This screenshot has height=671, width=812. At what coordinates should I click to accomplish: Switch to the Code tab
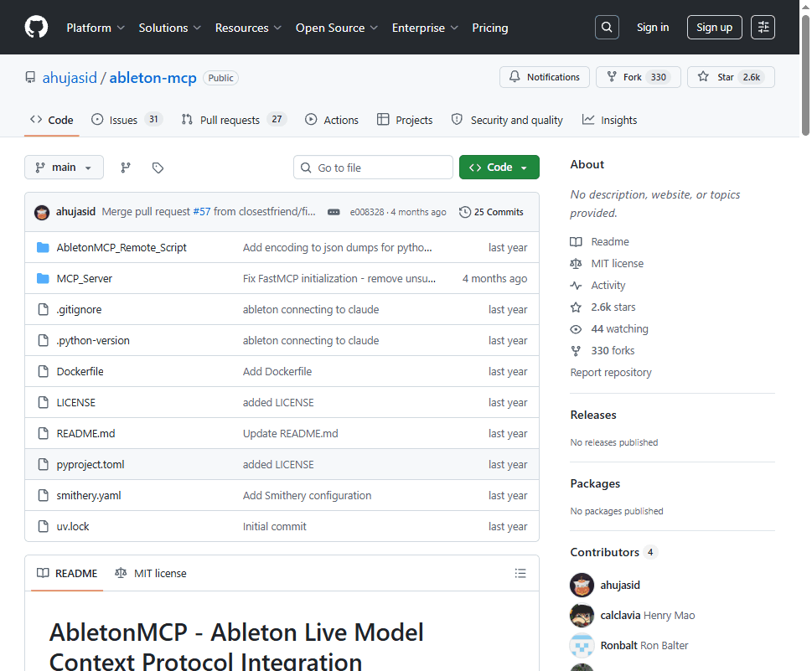pos(51,120)
